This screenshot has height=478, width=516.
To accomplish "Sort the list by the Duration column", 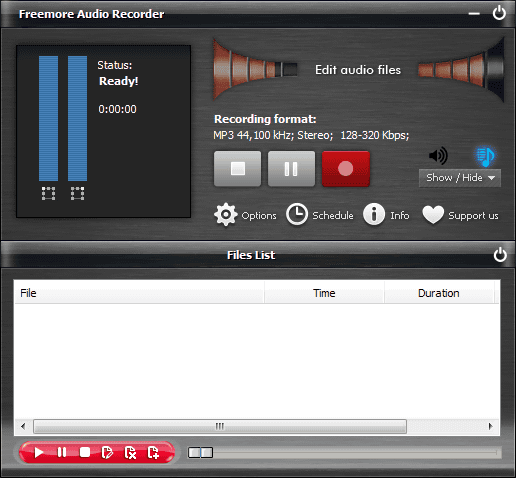I will pos(439,293).
